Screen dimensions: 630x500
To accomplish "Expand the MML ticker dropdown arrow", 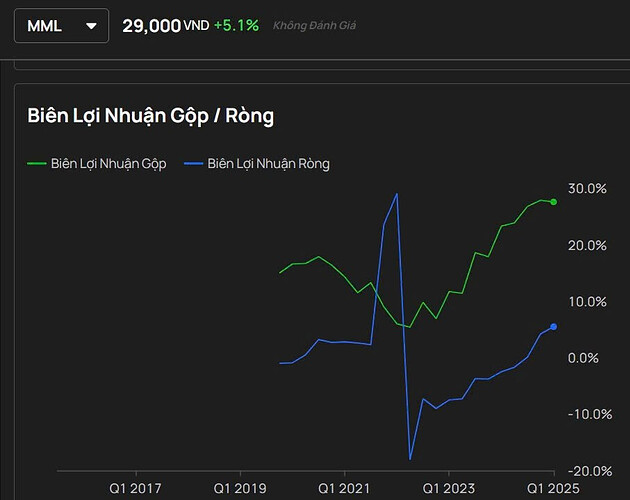I will [x=92, y=26].
